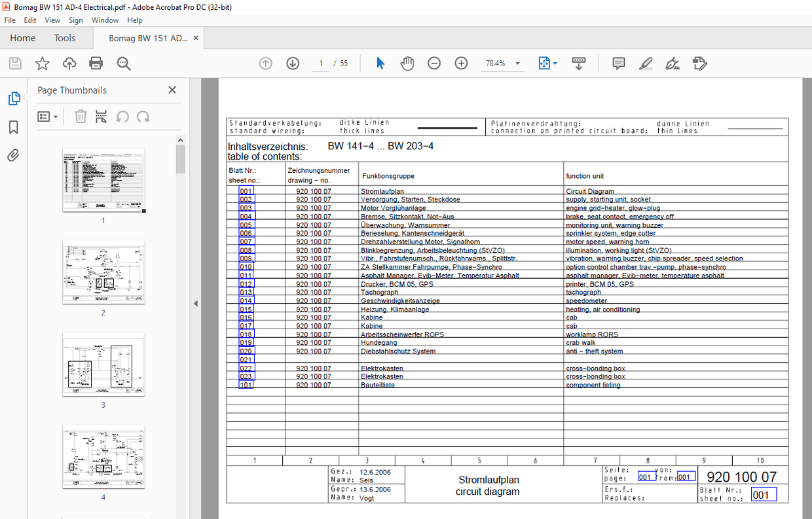
Task: Follow the sheet 009 link in the table
Action: (246, 259)
